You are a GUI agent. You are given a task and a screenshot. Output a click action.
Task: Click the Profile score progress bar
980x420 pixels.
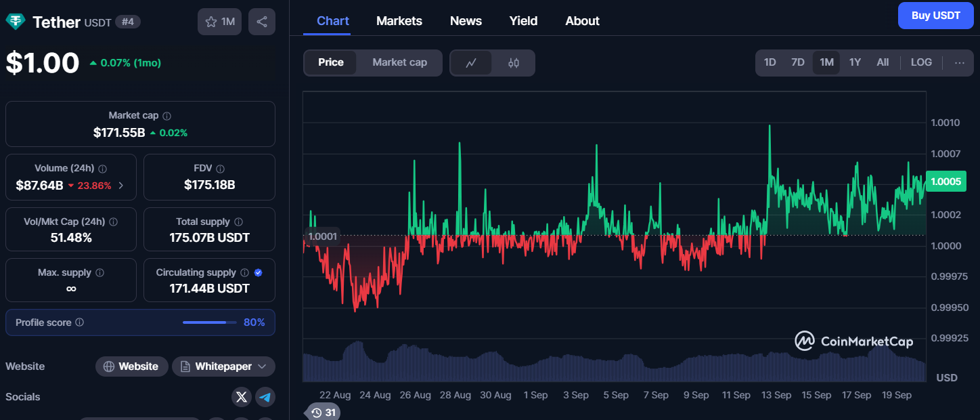(210, 322)
